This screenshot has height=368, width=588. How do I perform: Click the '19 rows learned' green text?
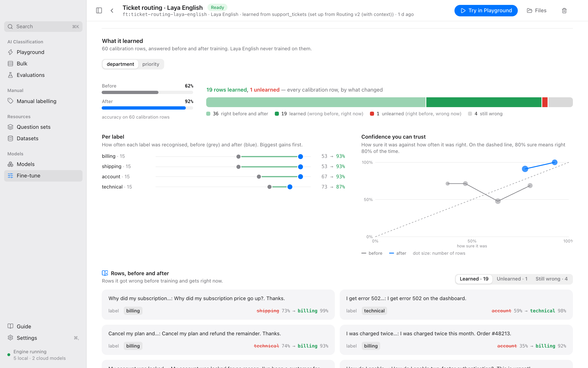pyautogui.click(x=226, y=90)
